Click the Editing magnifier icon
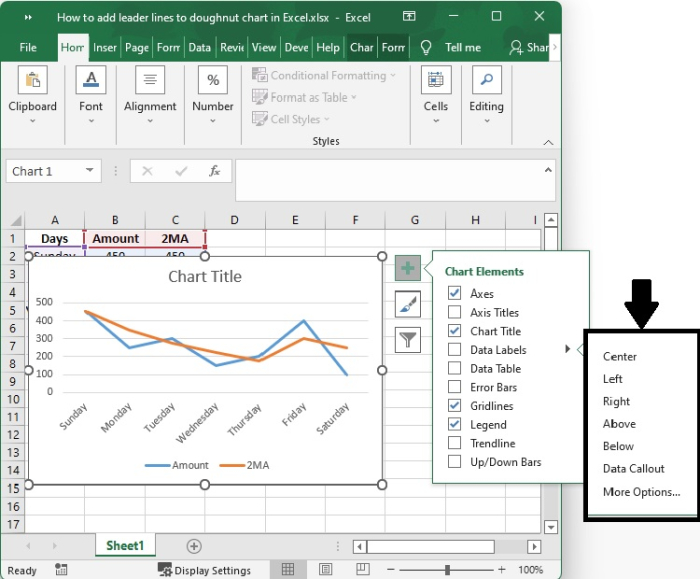 point(487,80)
